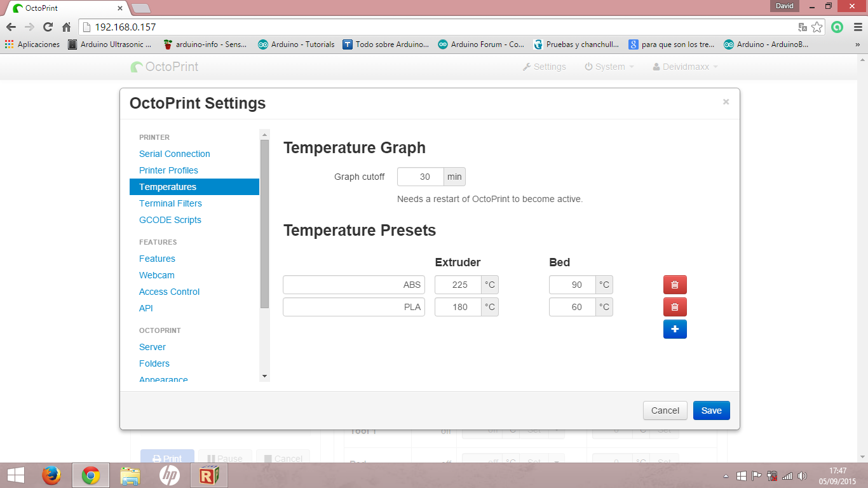This screenshot has height=488, width=868.
Task: Open arduino-info bookmark
Action: pyautogui.click(x=205, y=44)
